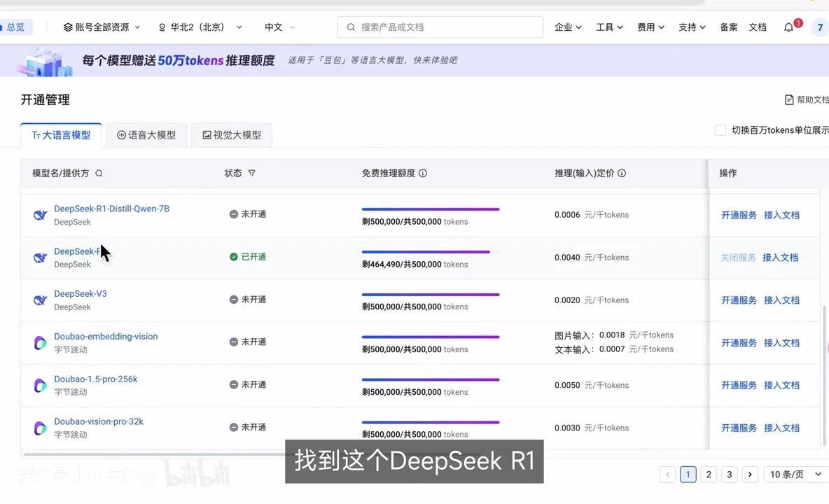Click 开通服务 for Doubao-vision-pro-32k

click(739, 428)
